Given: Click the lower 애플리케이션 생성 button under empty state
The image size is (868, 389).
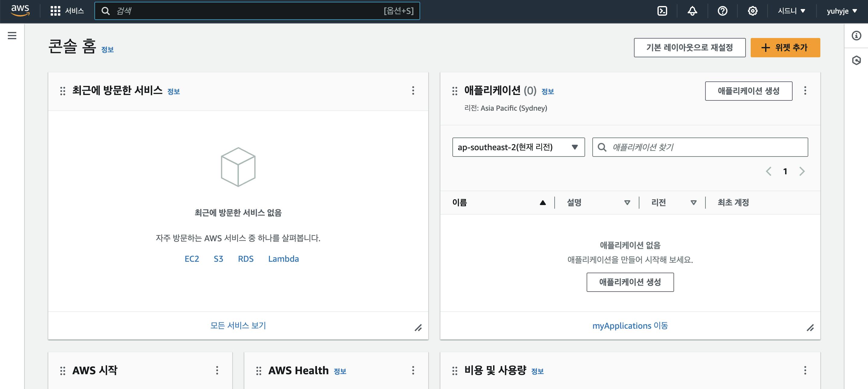Looking at the screenshot, I should tap(630, 282).
